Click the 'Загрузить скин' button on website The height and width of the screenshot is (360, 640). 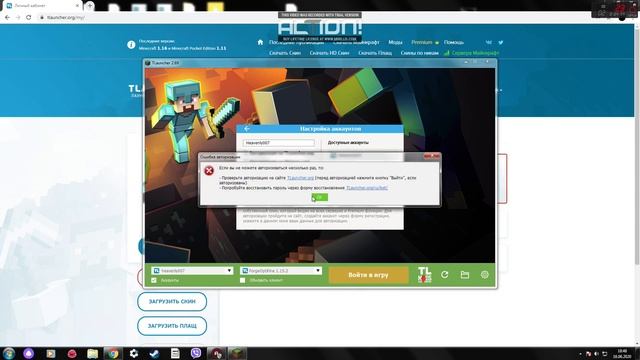(172, 301)
